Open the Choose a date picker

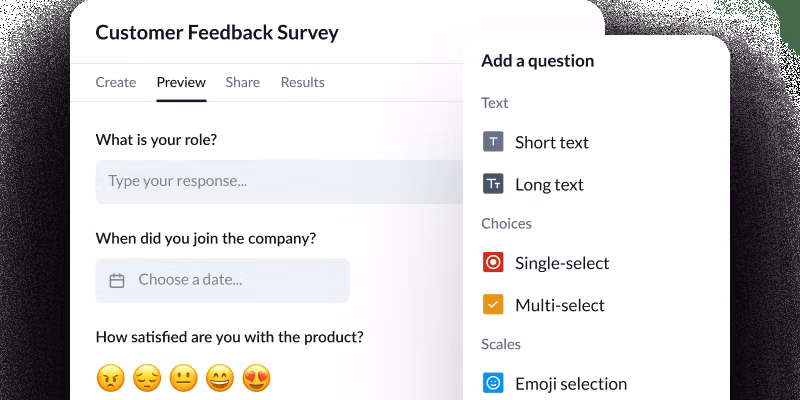point(223,281)
